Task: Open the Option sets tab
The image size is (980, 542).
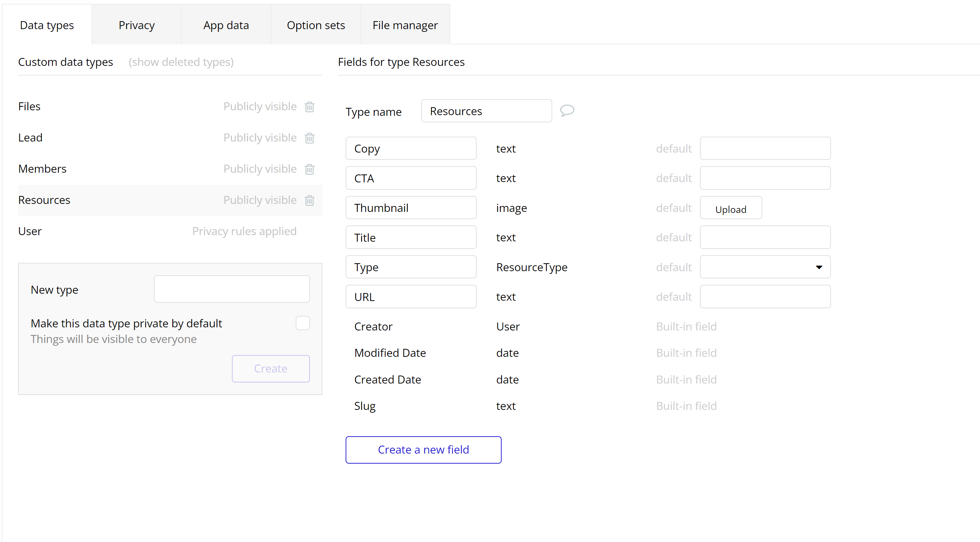Action: pyautogui.click(x=315, y=25)
